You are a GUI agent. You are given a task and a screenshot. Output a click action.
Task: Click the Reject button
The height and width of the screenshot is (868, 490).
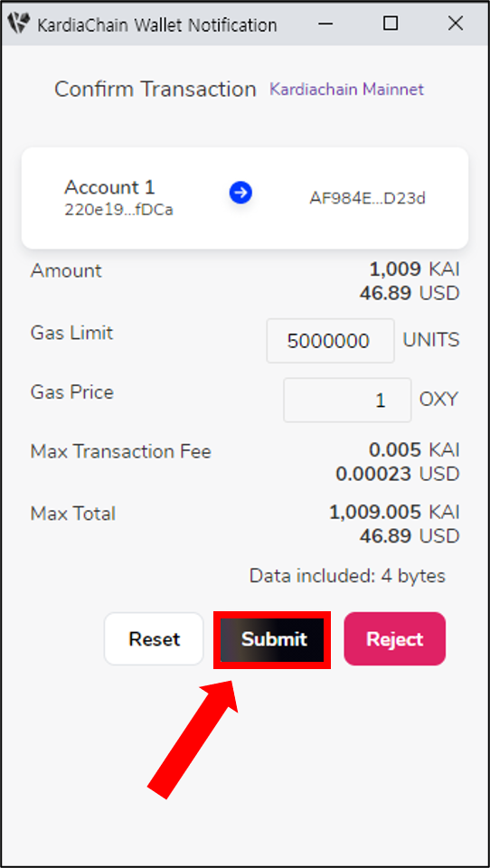coord(395,639)
